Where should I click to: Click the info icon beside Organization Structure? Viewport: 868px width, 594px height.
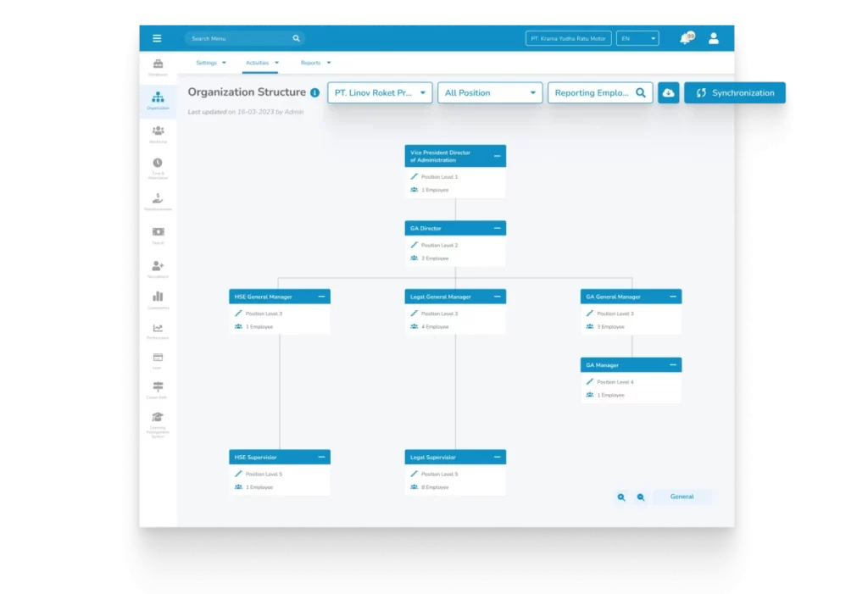(315, 93)
